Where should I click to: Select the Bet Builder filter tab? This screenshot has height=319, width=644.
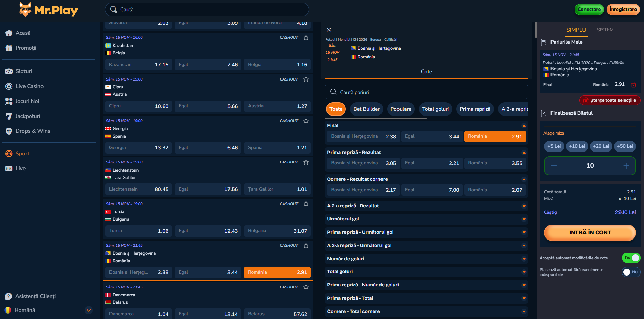pos(366,109)
